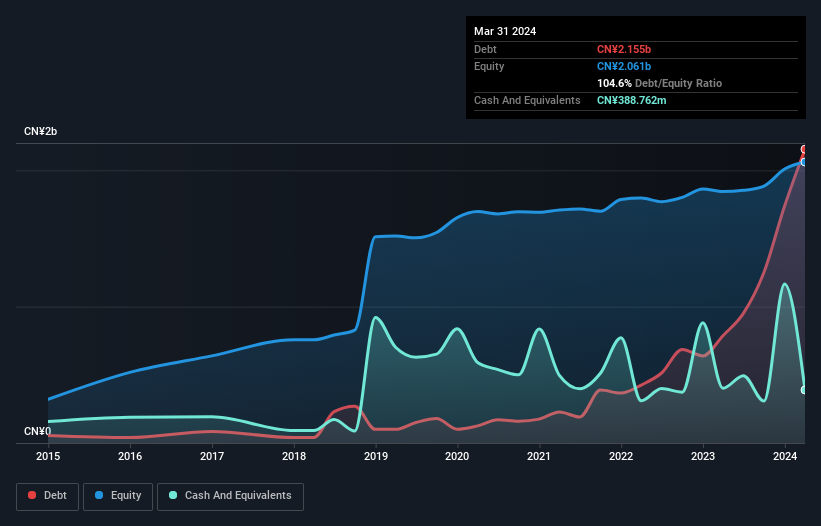This screenshot has width=821, height=526.
Task: Click the teal Cash legend dot
Action: coord(173,495)
